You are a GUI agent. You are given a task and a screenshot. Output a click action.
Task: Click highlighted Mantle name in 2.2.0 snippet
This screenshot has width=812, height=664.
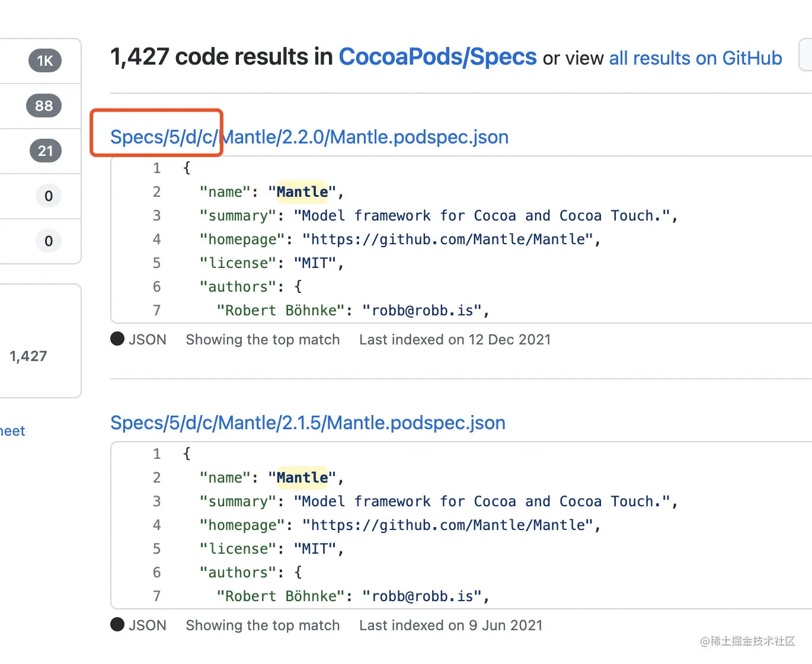(302, 192)
